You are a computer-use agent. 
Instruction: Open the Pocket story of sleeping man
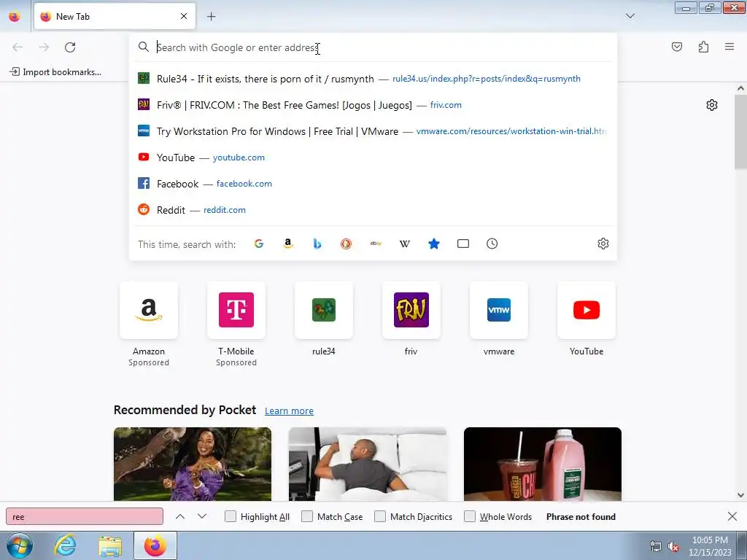(x=368, y=464)
